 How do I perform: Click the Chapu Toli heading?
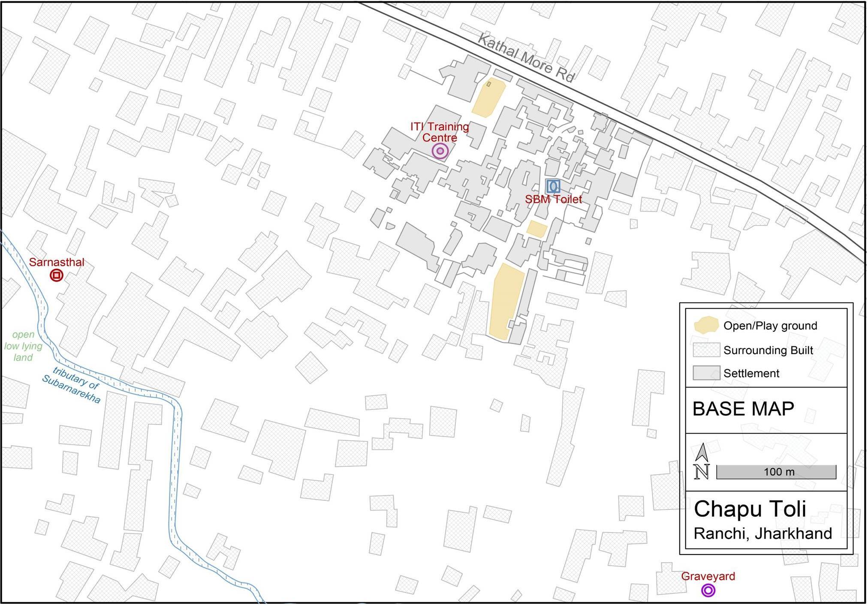(x=750, y=509)
